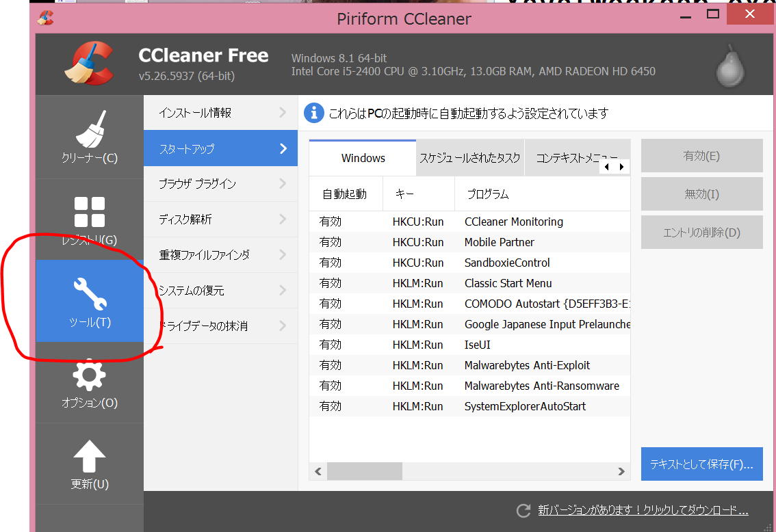Open インストール情報 menu item
Viewport: 776px width, 532px height.
coord(221,113)
